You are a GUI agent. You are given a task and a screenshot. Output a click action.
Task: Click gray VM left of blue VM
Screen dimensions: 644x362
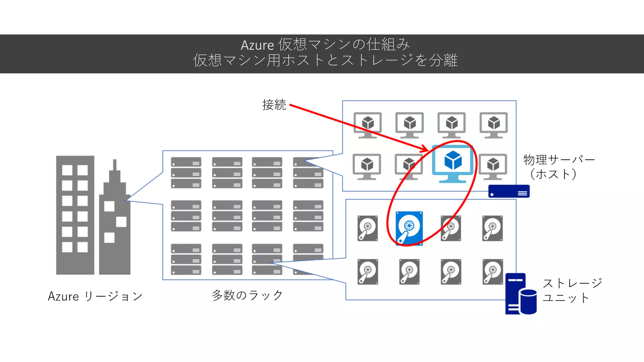[409, 167]
